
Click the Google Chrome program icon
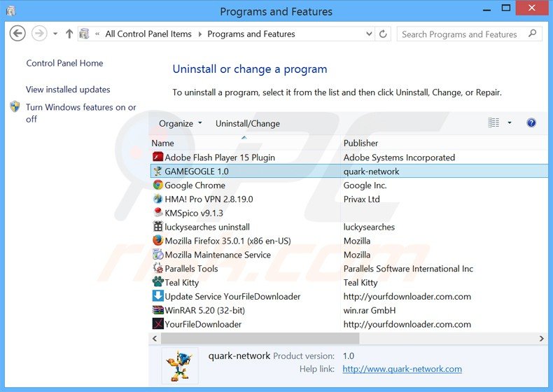point(157,185)
